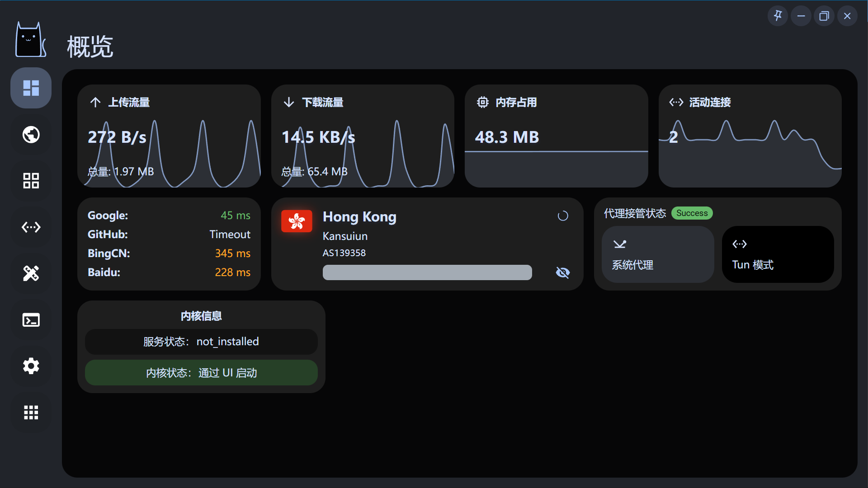Image resolution: width=868 pixels, height=488 pixels.
Task: Open the connections arrows sidebar icon
Action: (x=31, y=227)
